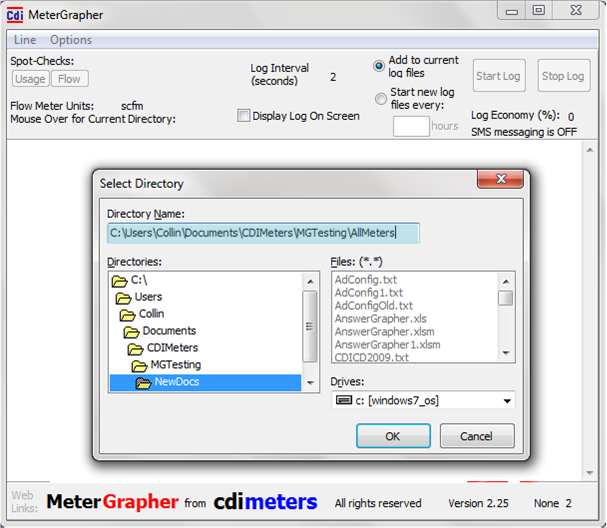Click the scfm flow meter units value

click(x=132, y=106)
